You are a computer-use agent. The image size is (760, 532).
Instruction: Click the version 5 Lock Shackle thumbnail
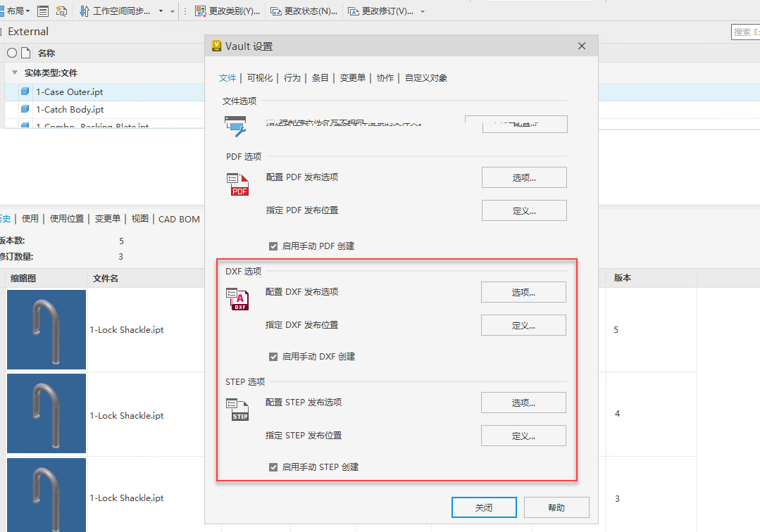(x=46, y=329)
